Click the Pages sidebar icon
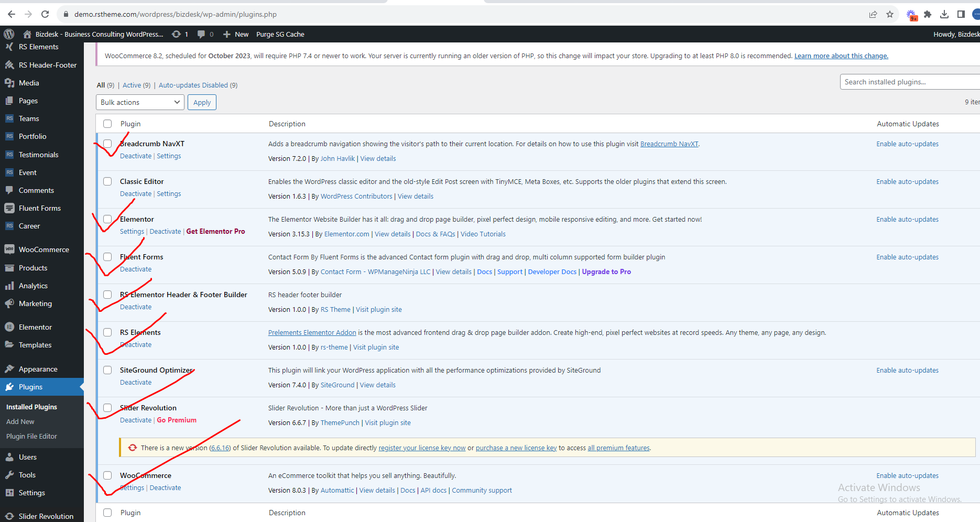 pos(9,101)
